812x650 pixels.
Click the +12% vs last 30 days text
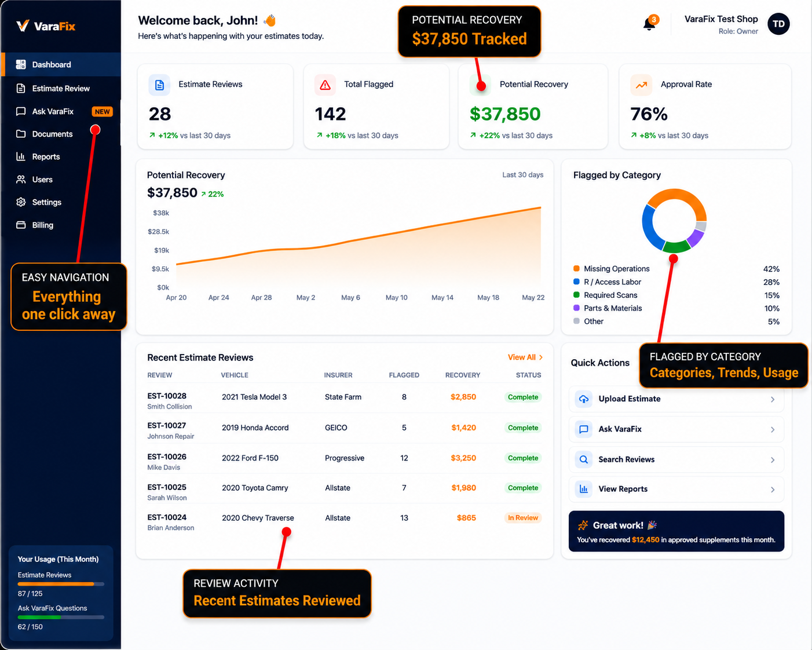pyautogui.click(x=189, y=136)
